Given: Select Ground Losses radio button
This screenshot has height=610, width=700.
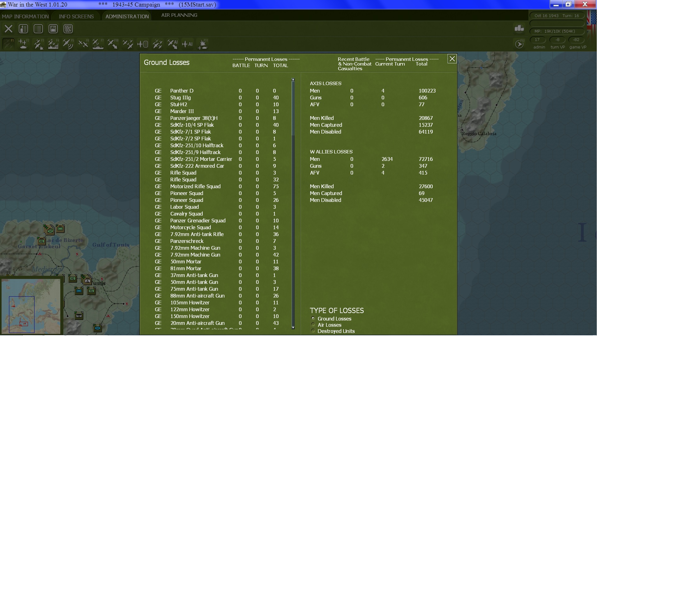Looking at the screenshot, I should pyautogui.click(x=313, y=318).
